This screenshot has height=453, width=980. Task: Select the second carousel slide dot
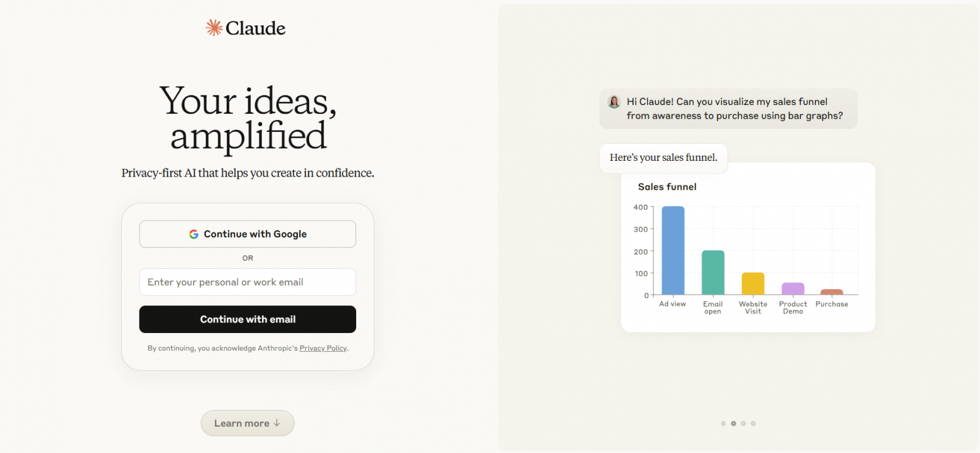[734, 423]
